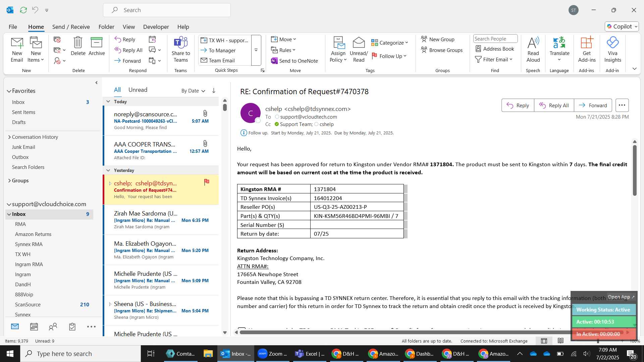Screen dimensions: 644x362
Task: Open Browse Groups
Action: (442, 50)
